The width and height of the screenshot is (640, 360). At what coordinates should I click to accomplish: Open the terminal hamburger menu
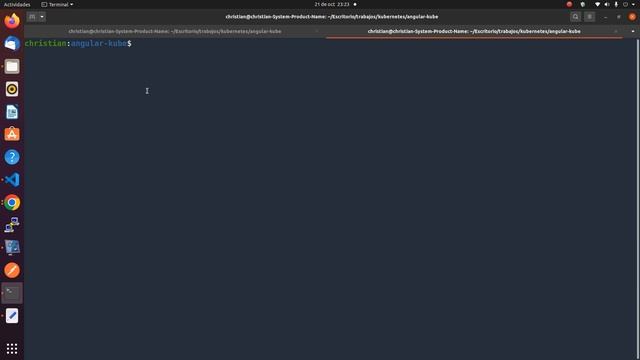[x=590, y=17]
